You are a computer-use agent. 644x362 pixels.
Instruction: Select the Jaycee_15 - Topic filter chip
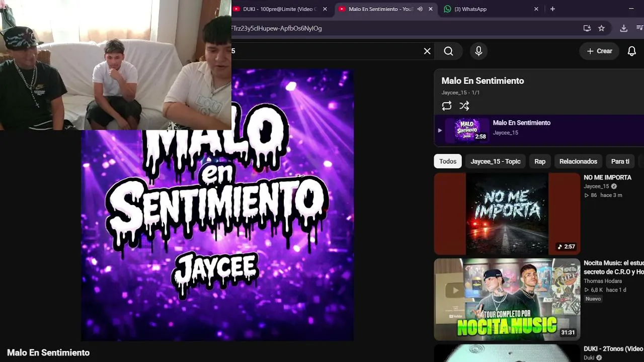(x=496, y=161)
